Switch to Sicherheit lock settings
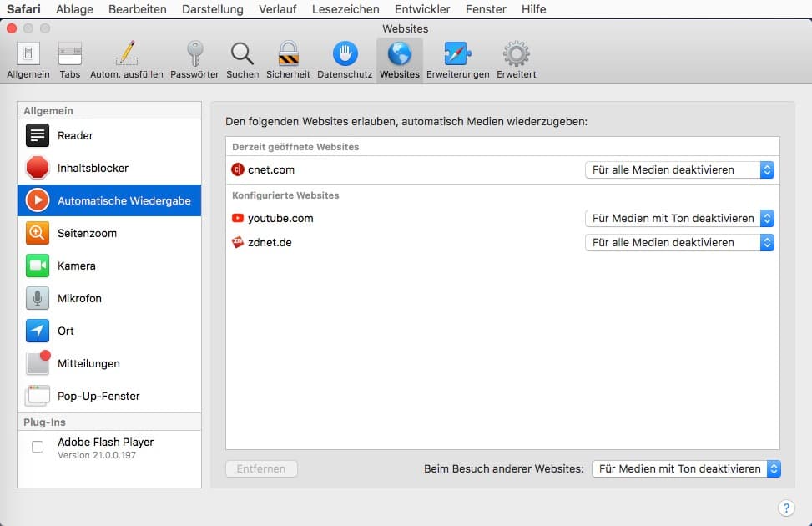The width and height of the screenshot is (812, 526). pos(288,60)
